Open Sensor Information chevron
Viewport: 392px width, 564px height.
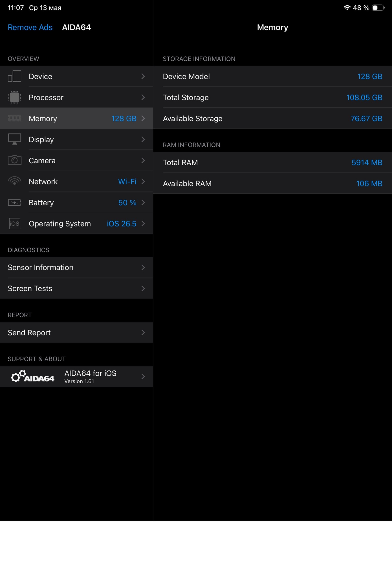coord(143,267)
